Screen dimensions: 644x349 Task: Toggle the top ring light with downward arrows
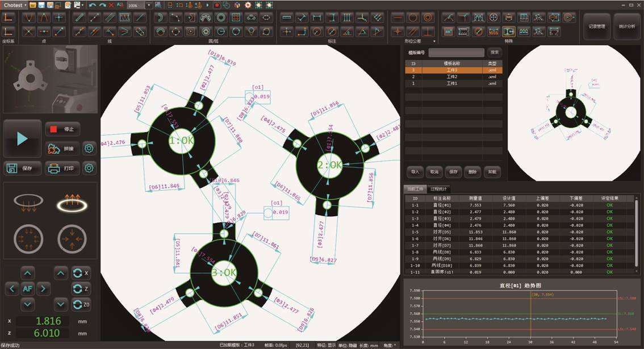coord(28,203)
